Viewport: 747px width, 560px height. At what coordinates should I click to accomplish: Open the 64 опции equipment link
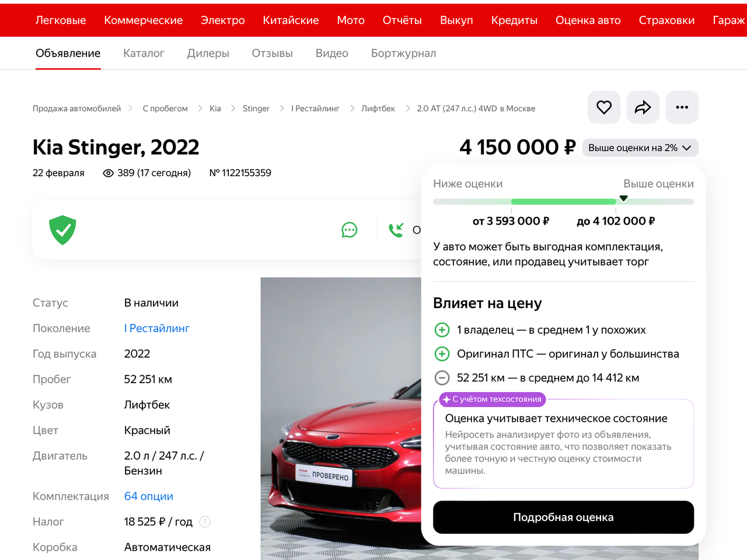coord(149,496)
